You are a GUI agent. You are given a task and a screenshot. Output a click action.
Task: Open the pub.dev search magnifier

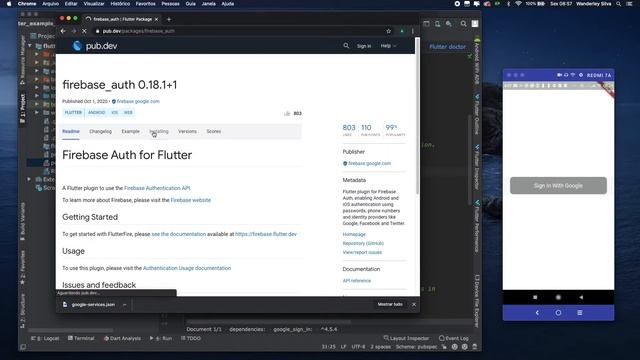tap(346, 46)
